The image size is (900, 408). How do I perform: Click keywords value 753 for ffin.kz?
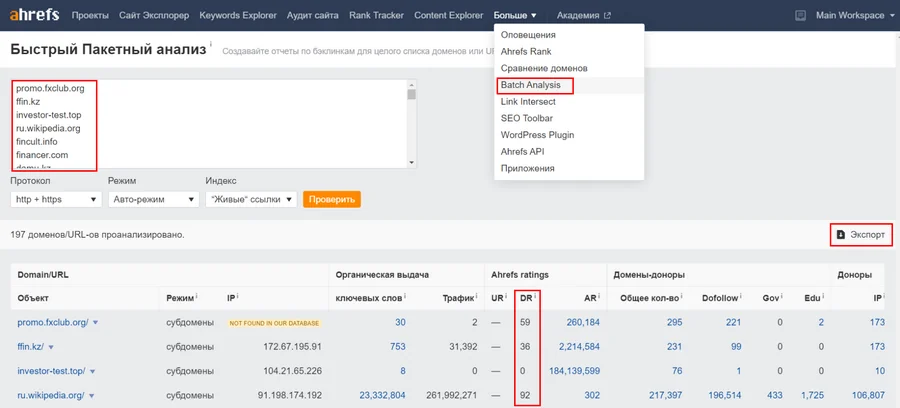coord(398,347)
